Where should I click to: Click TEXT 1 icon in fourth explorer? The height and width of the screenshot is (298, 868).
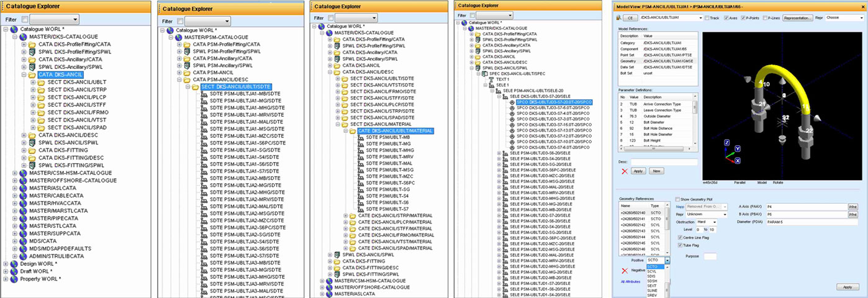tap(492, 79)
